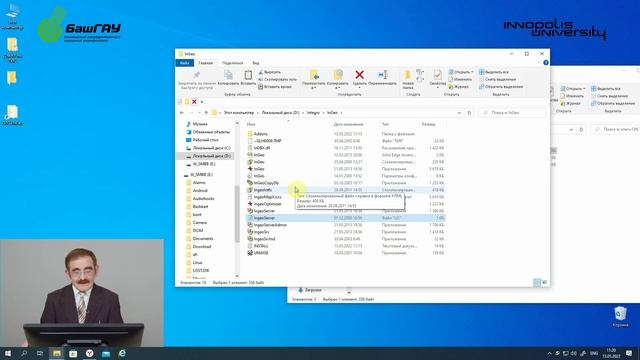Click Снять выделение in front window

point(498,80)
